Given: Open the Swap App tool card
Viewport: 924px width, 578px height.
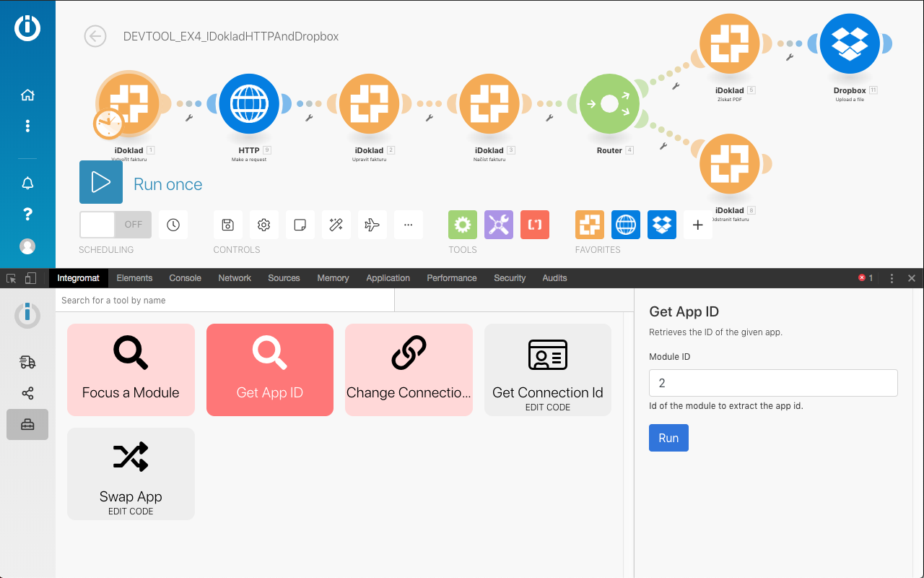Looking at the screenshot, I should (131, 474).
